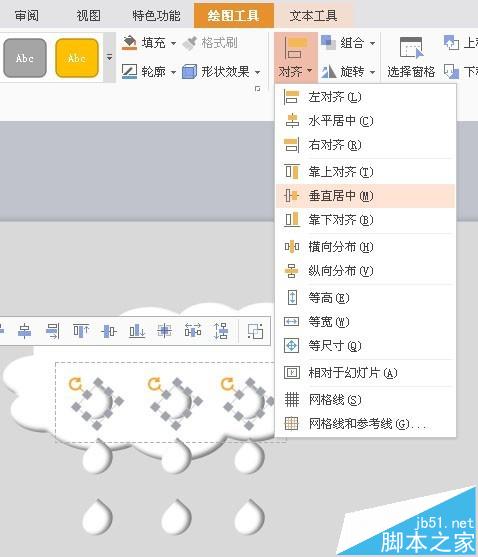Viewport: 478px width, 557px height.
Task: Click the 对齐 align button
Action: 295,58
